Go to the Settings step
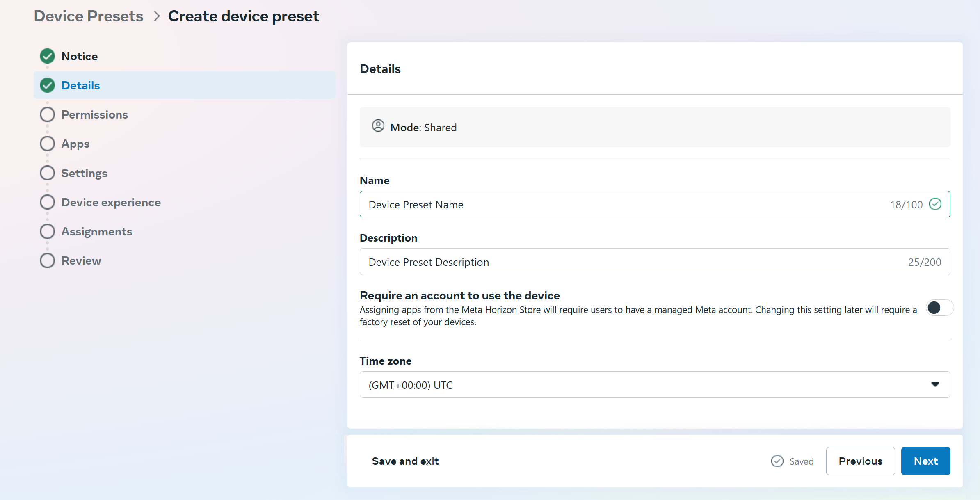 point(84,173)
